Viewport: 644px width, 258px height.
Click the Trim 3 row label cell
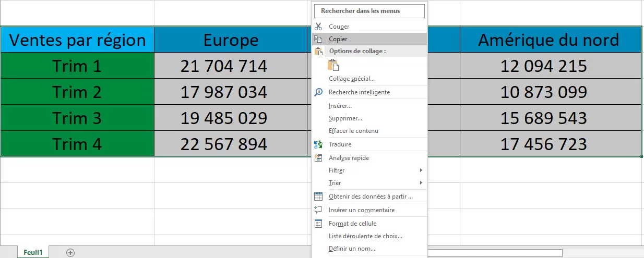point(77,118)
